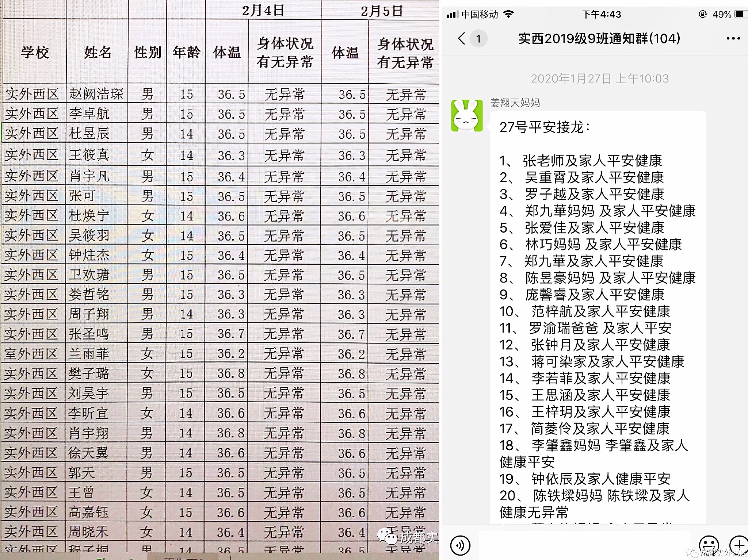Screen dimensions: 748x560
Task: Tap the plus icon for more attachments
Action: [x=739, y=545]
